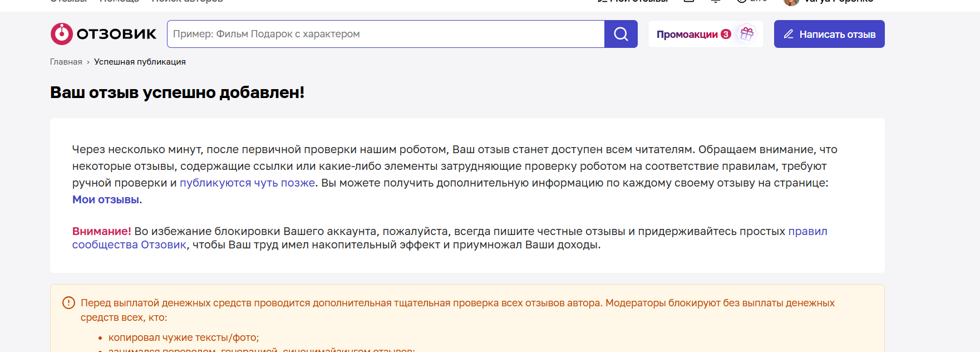Viewport: 980px width, 352px height.
Task: Go to Главная breadcrumb link
Action: [66, 62]
